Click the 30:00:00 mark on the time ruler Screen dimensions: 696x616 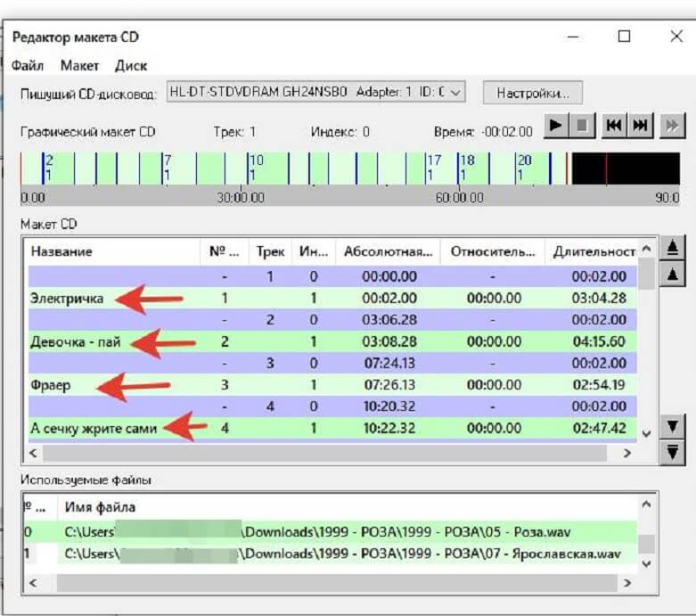(x=241, y=198)
